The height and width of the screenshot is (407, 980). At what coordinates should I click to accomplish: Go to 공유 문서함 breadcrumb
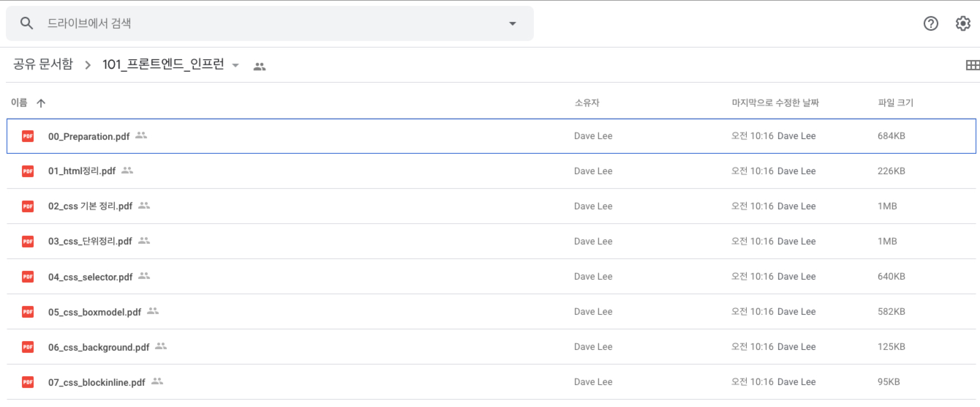pyautogui.click(x=43, y=64)
